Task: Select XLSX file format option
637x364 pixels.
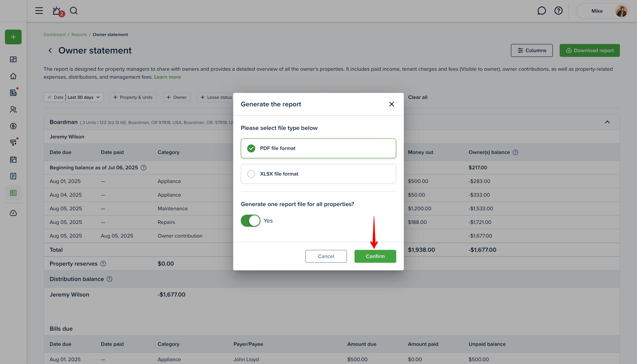Action: pos(318,174)
